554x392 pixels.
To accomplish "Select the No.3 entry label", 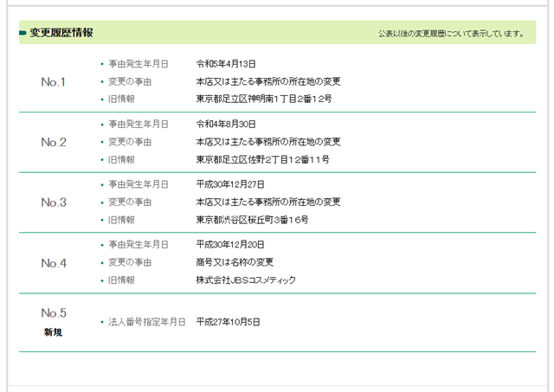I will [x=54, y=202].
